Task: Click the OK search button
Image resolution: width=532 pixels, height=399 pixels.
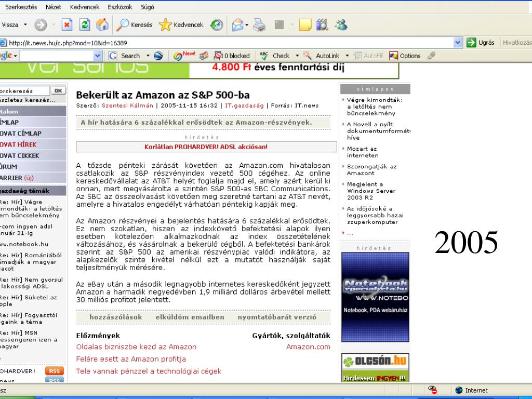Action: (x=58, y=90)
